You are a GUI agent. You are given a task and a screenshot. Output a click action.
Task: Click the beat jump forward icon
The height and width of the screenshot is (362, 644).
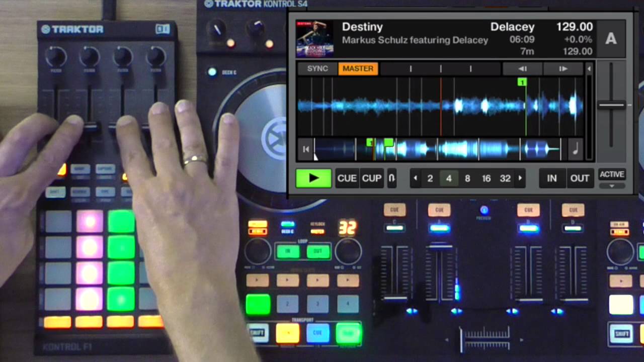coord(562,68)
